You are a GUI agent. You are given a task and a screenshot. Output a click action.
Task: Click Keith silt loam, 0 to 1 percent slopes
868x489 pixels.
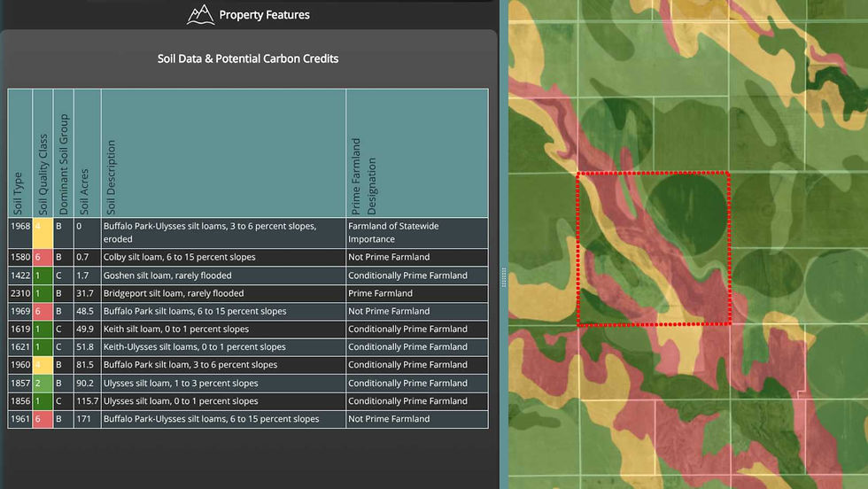pyautogui.click(x=176, y=329)
